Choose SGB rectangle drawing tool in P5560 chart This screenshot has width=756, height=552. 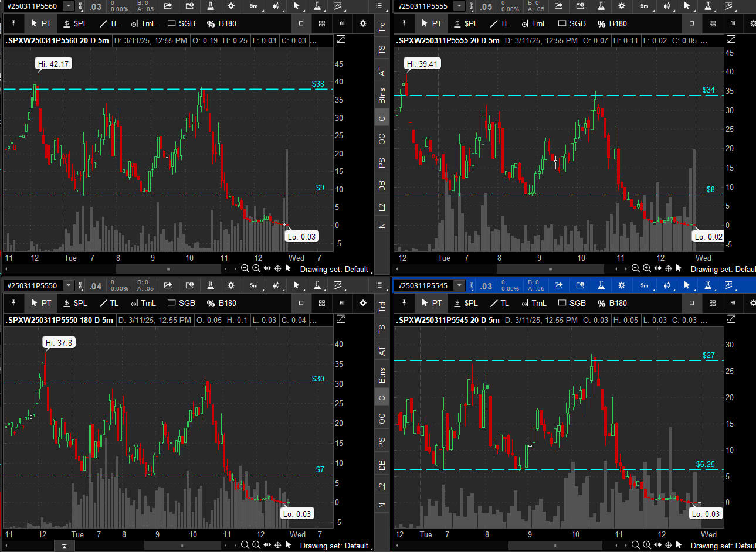click(x=181, y=23)
